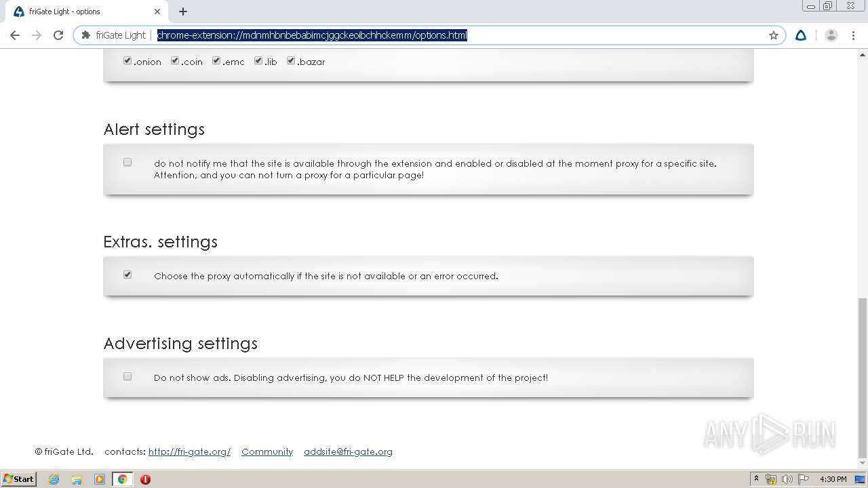This screenshot has width=868, height=488.
Task: Open the volume control in system tray
Action: tap(787, 479)
